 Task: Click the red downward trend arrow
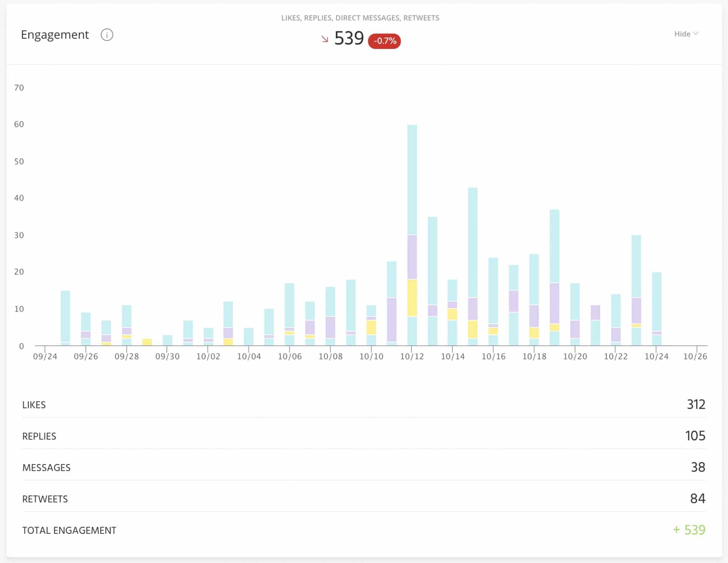[325, 39]
